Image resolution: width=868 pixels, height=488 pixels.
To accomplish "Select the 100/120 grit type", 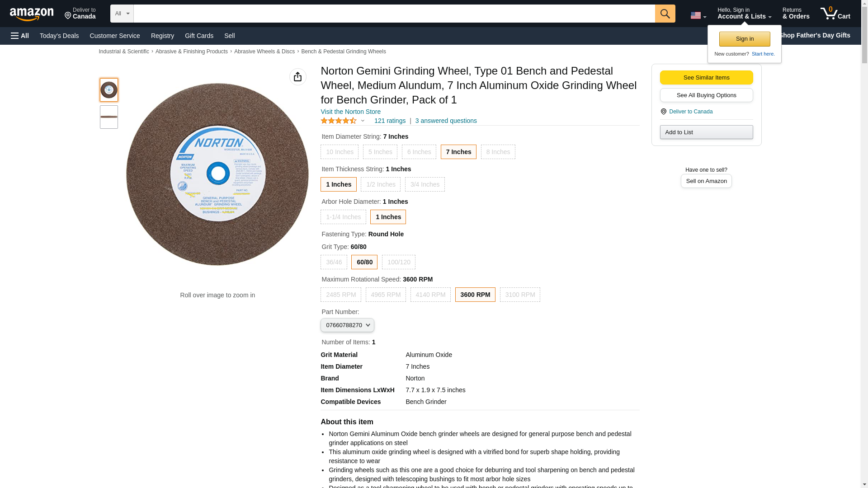I will coord(398,262).
